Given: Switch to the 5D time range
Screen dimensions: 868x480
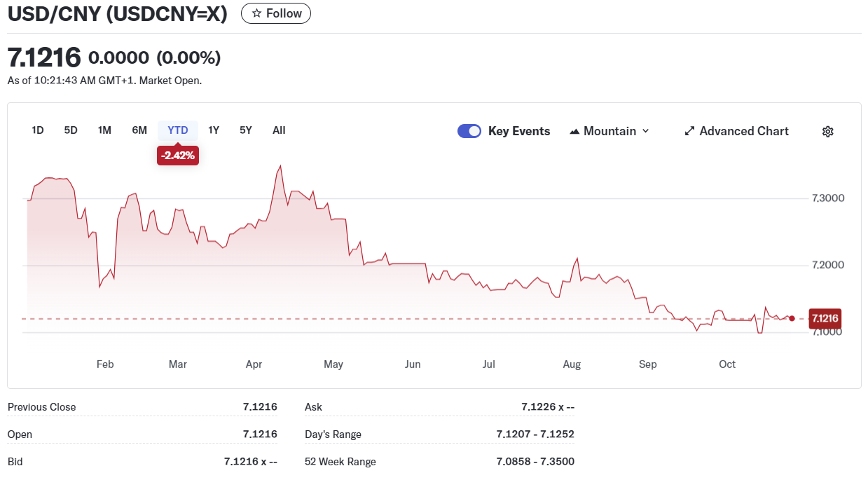Looking at the screenshot, I should pos(71,130).
